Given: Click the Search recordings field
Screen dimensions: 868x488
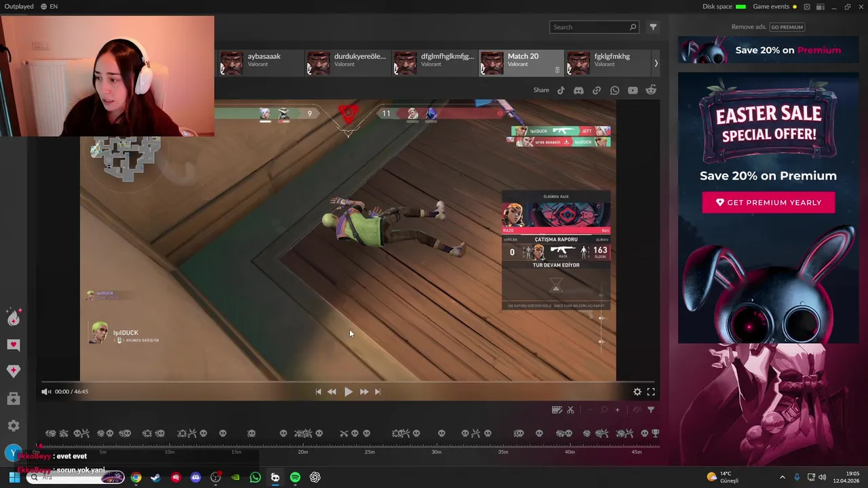Looking at the screenshot, I should 594,27.
